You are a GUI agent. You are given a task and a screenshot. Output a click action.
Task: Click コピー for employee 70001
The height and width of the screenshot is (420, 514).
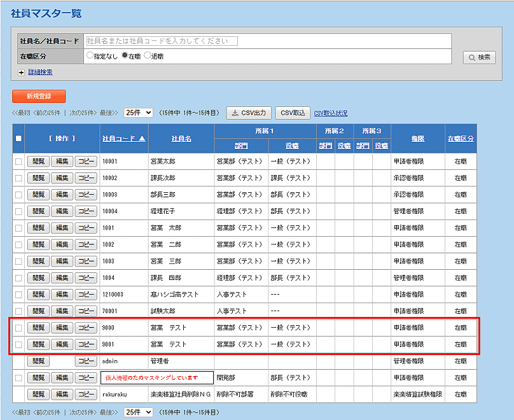[x=86, y=311]
